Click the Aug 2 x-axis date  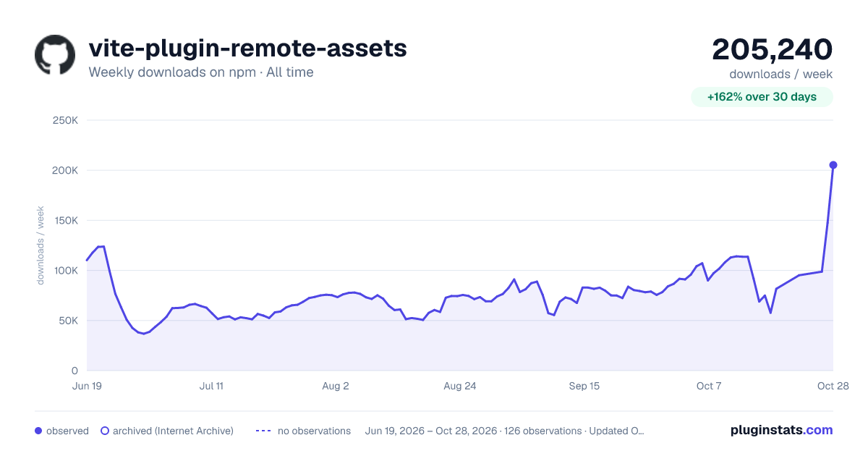336,386
